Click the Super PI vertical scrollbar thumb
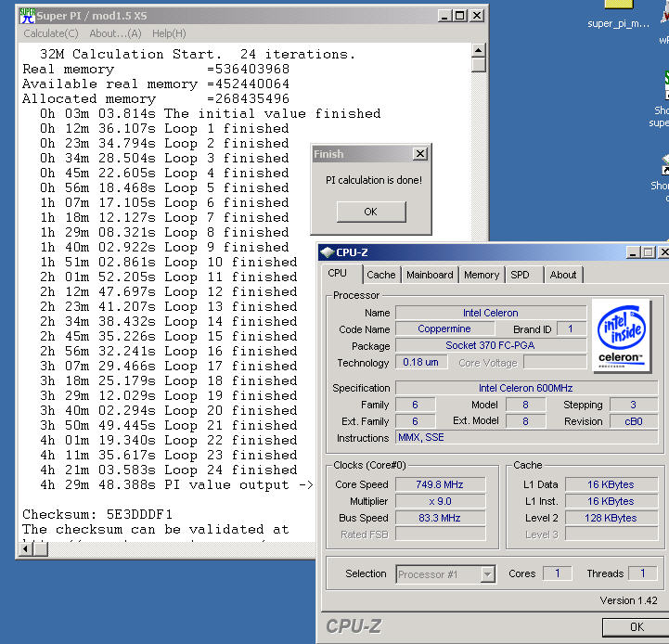The image size is (669, 644). [x=479, y=65]
